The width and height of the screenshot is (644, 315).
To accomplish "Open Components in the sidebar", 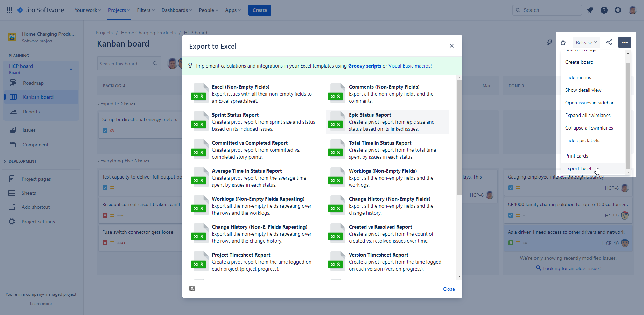I will [41, 145].
